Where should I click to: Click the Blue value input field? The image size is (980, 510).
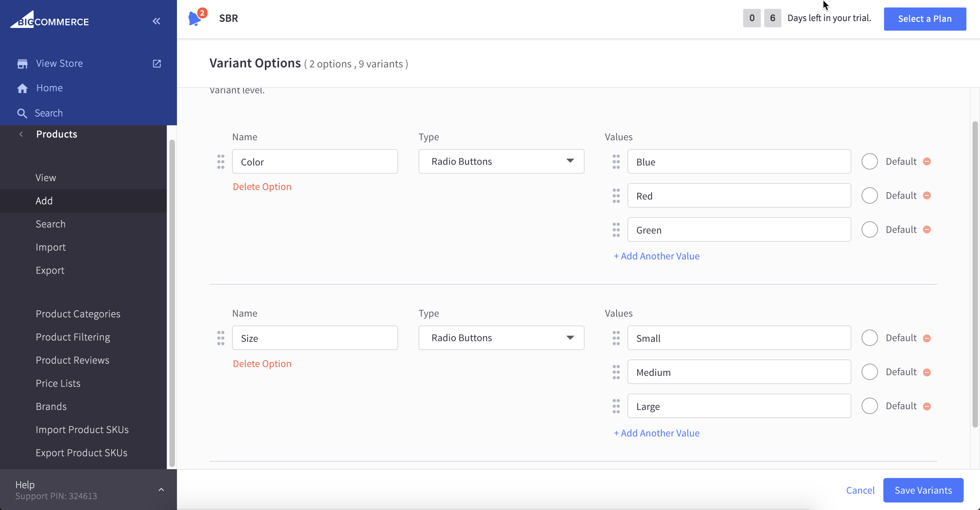coord(739,161)
